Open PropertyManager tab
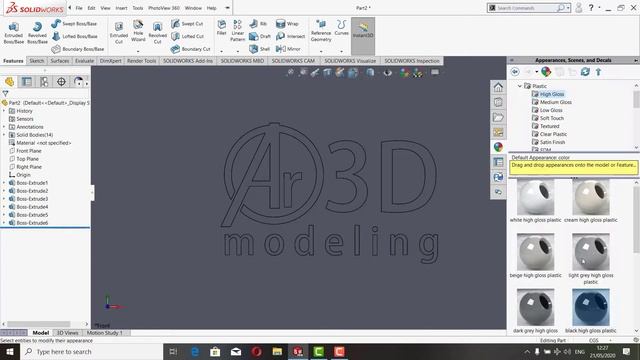This screenshot has width=640, height=360. [27, 82]
